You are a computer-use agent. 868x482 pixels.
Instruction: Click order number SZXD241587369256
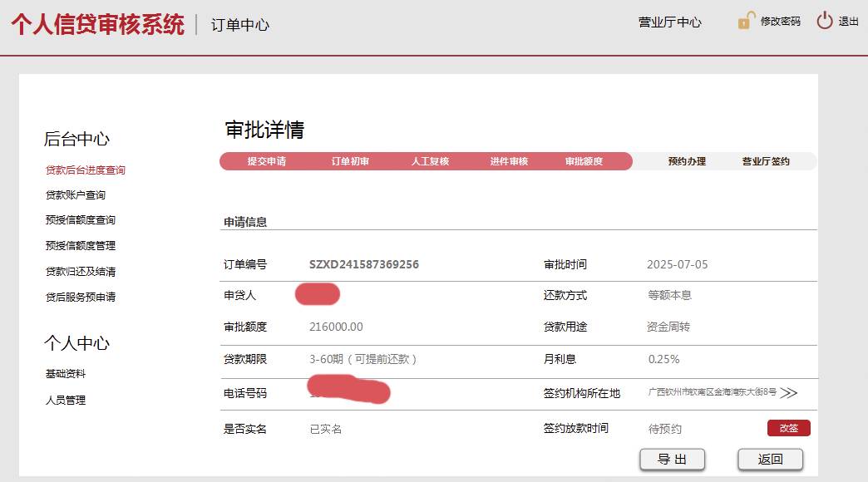(363, 264)
